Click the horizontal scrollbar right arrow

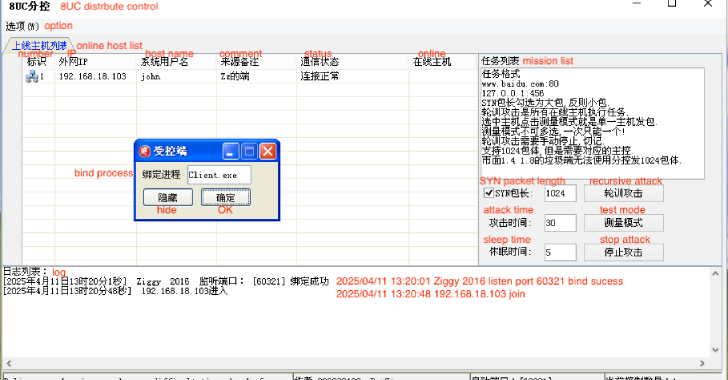(x=702, y=363)
